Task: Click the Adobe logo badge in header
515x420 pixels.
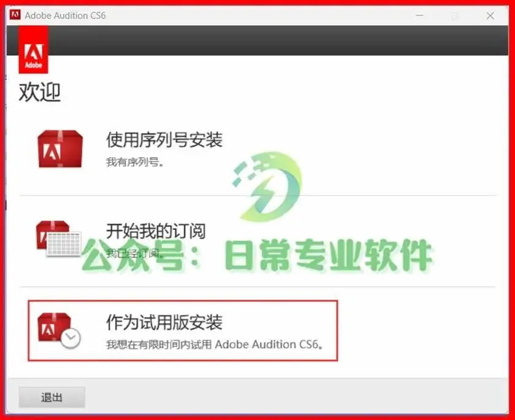Action: tap(34, 50)
